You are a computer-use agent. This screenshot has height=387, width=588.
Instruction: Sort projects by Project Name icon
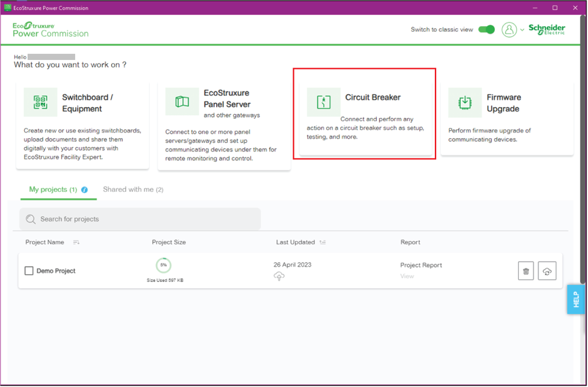pyautogui.click(x=76, y=242)
